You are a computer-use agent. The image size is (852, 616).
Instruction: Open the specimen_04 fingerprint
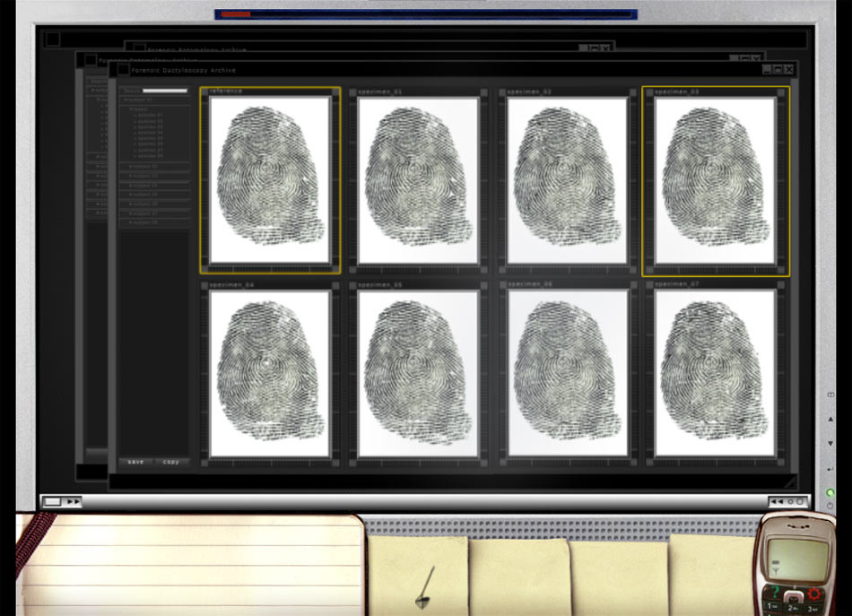270,374
